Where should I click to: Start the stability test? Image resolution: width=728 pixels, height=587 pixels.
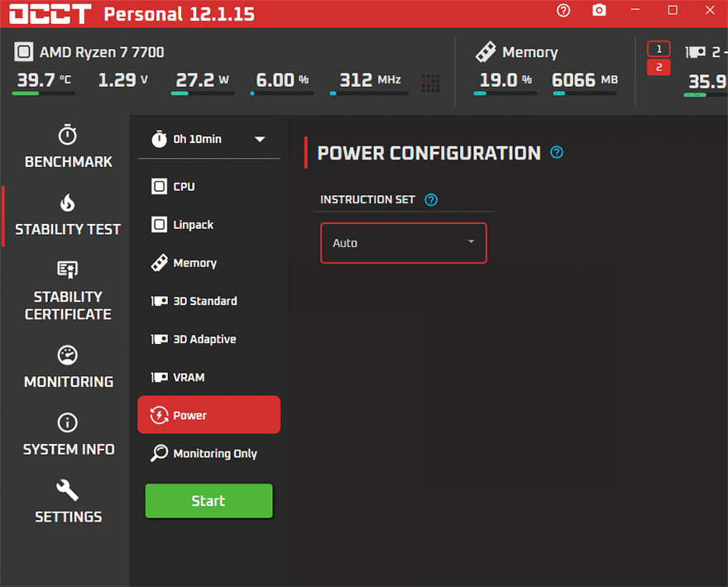point(209,501)
